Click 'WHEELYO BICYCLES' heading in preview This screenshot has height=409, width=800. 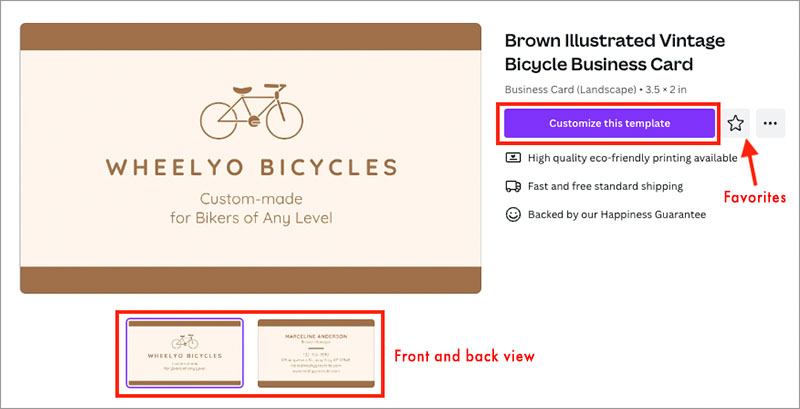tap(251, 168)
